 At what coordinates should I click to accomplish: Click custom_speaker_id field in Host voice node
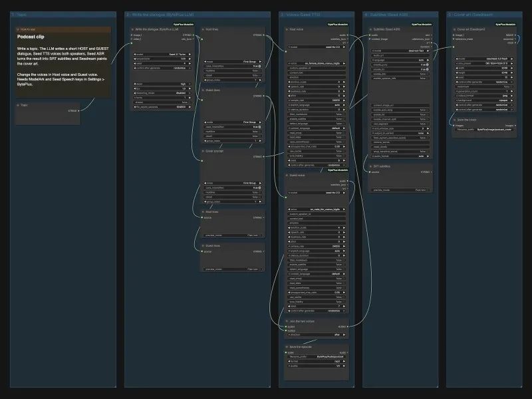317,68
